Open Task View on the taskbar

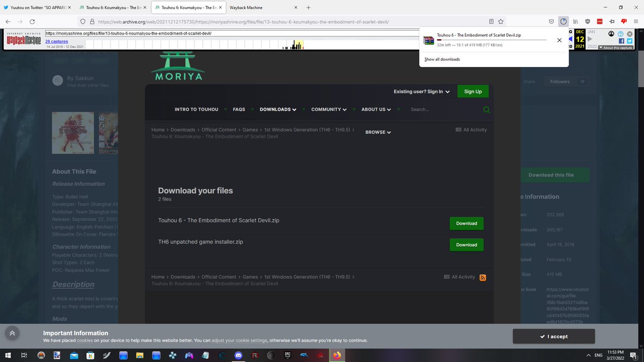24,355
